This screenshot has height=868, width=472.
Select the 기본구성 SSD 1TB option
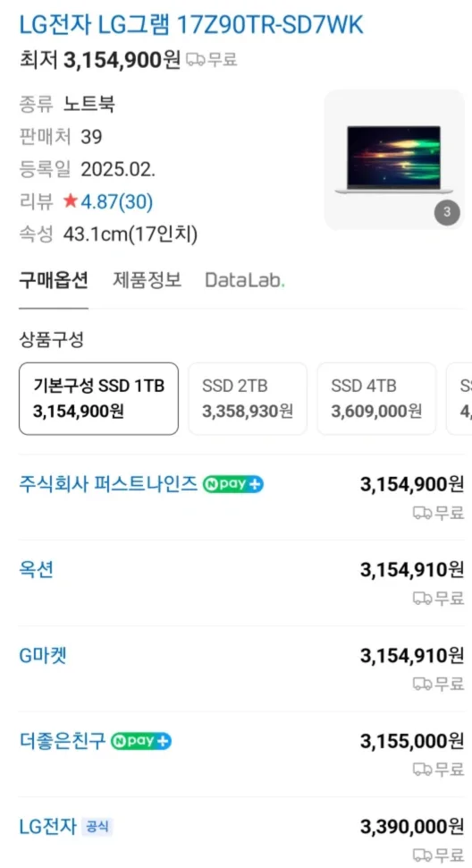(99, 398)
